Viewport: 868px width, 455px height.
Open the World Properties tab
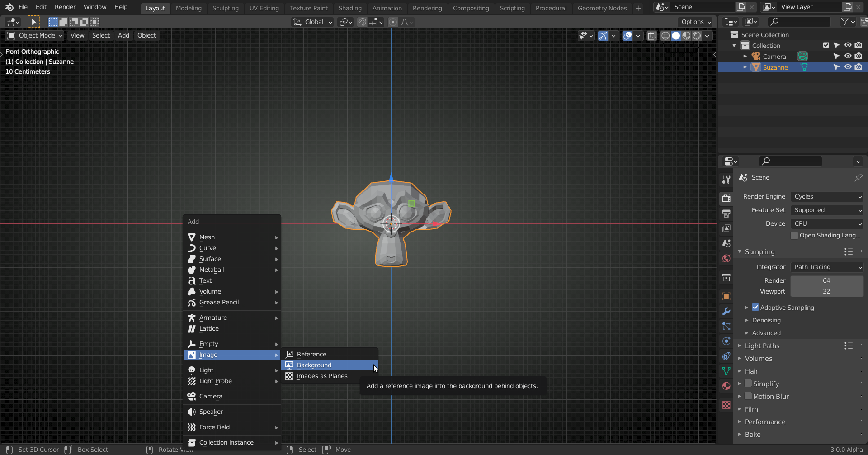pyautogui.click(x=726, y=258)
